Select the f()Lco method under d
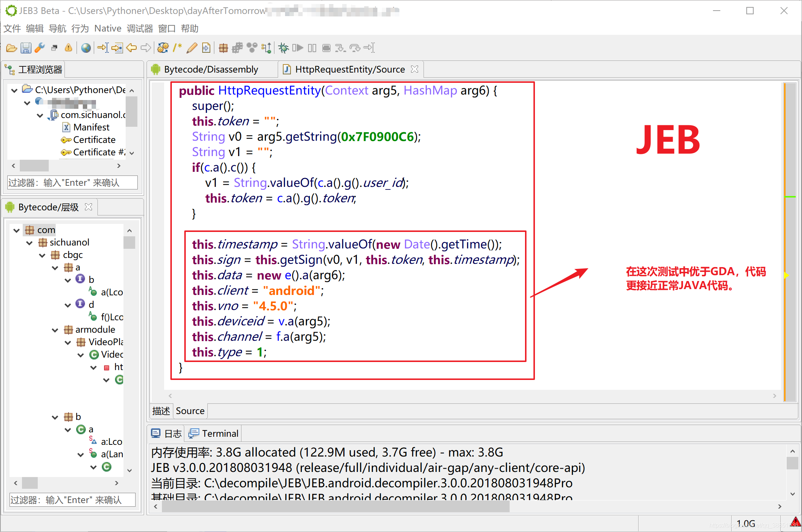 pyautogui.click(x=106, y=317)
